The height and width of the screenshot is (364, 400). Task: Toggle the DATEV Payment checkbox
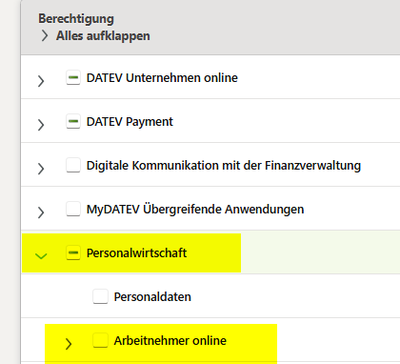(x=73, y=122)
